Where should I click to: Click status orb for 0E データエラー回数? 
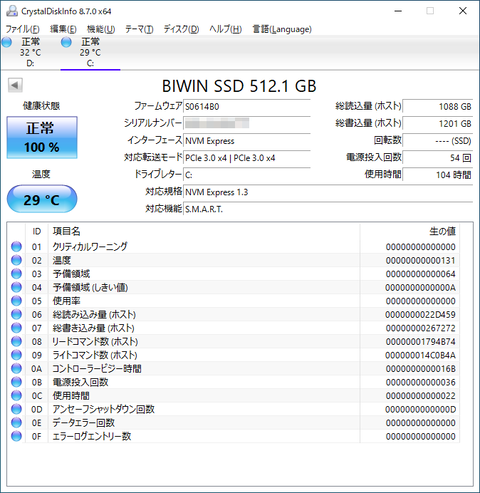coord(16,423)
